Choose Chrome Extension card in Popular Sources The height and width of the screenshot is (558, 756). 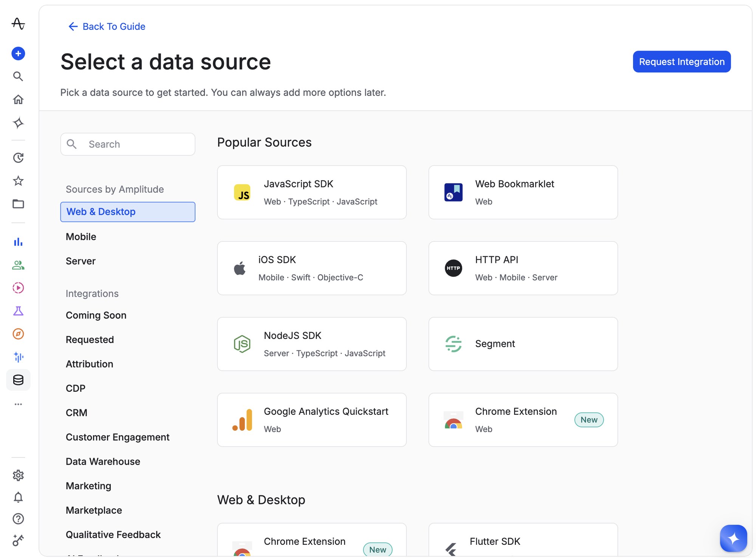pyautogui.click(x=523, y=420)
